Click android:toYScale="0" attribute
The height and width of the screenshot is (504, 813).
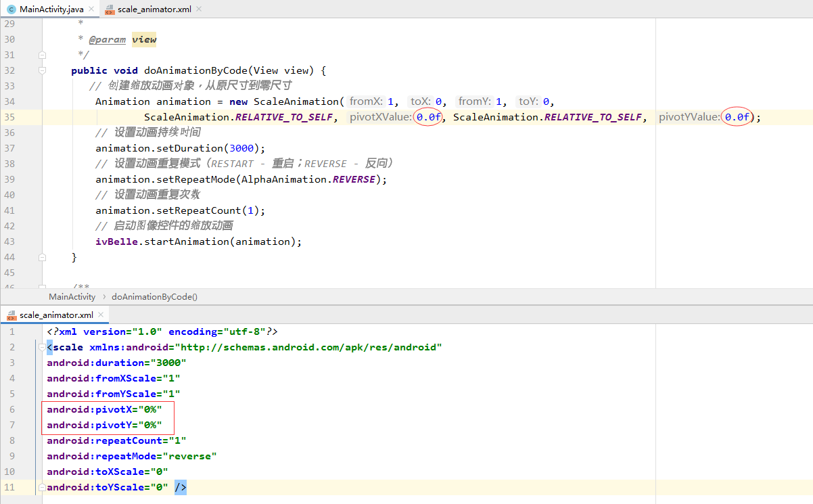pos(108,487)
